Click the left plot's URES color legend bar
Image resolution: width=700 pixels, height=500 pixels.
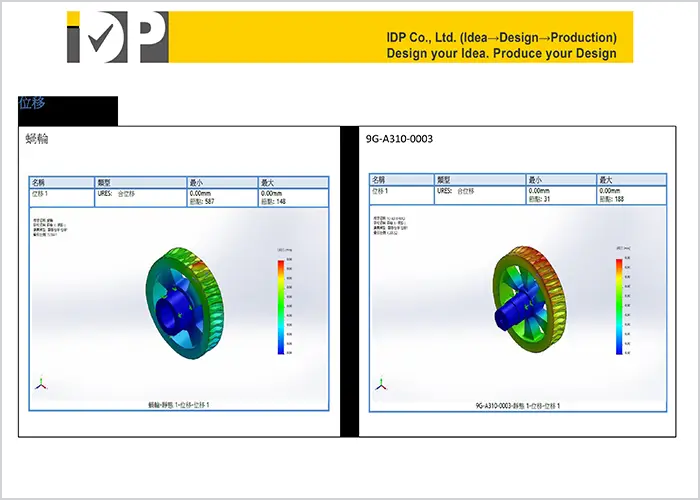click(x=281, y=304)
